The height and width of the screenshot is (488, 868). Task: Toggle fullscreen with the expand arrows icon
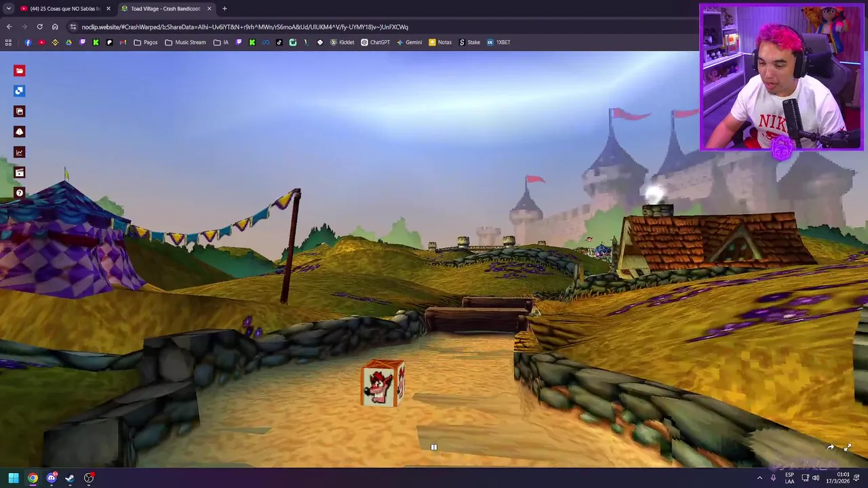click(x=848, y=447)
